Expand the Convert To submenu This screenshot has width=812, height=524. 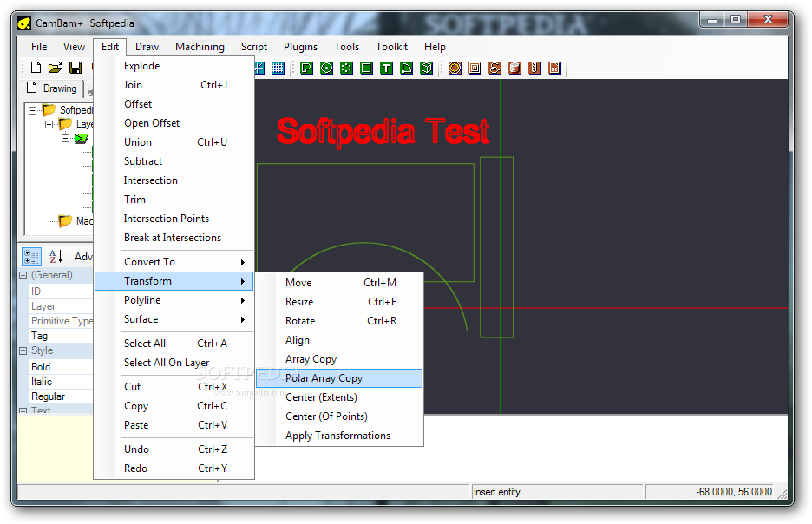174,262
